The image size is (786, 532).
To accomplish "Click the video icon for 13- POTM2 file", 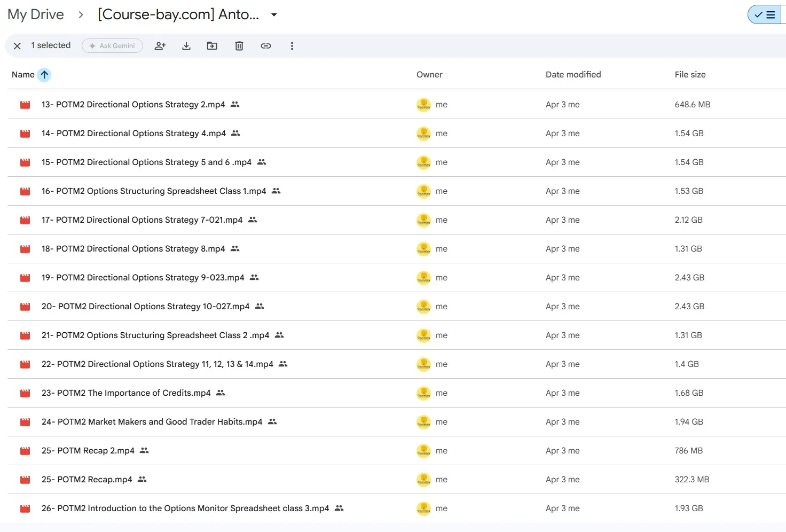I will click(25, 105).
